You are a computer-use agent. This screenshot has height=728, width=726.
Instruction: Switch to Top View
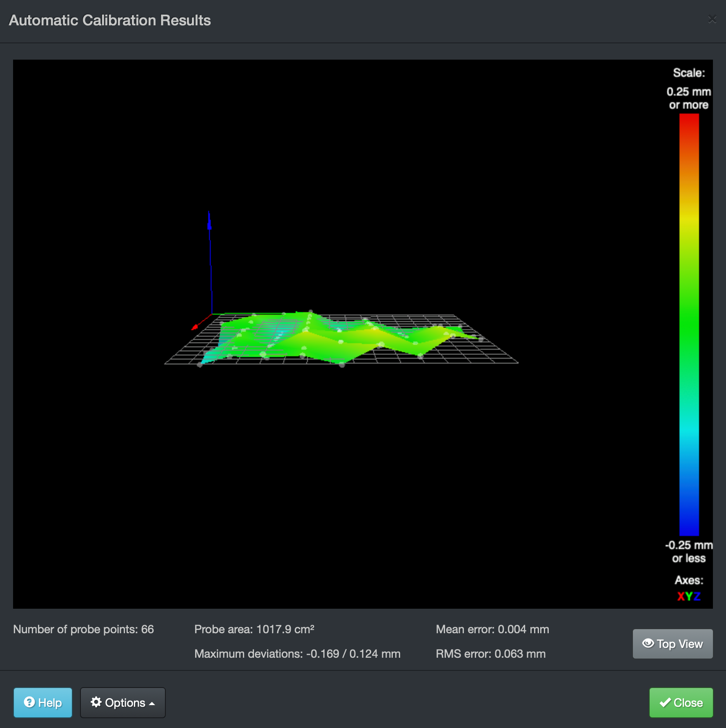673,644
